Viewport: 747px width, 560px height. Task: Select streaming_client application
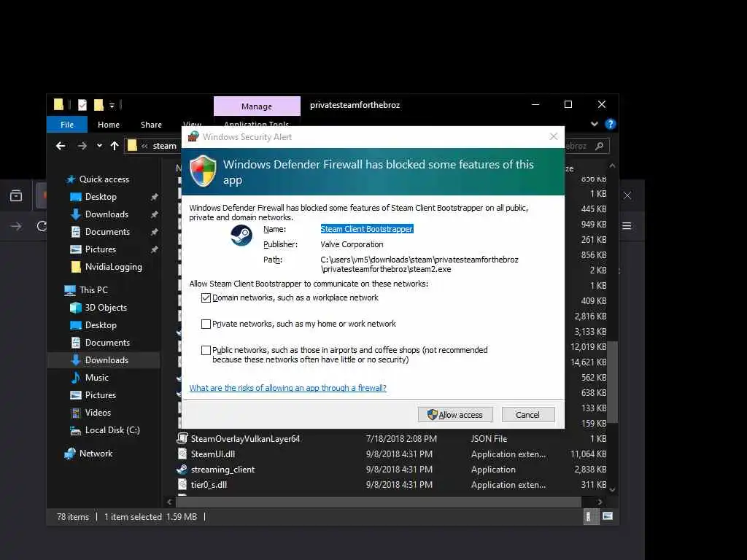[223, 470]
